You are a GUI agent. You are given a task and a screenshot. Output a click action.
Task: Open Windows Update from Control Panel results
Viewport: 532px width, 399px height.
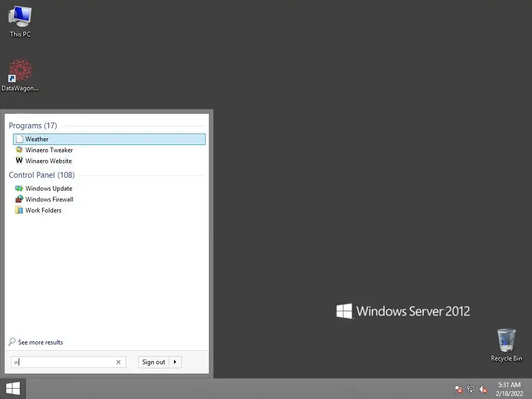coord(49,188)
